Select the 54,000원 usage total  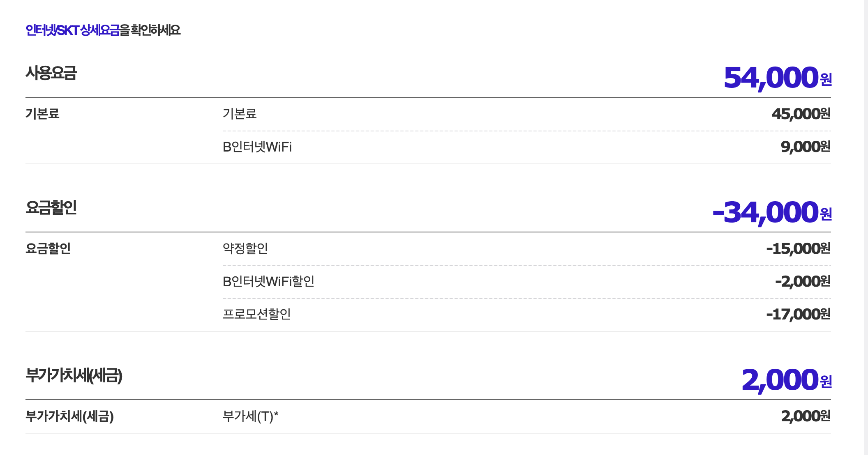[777, 78]
